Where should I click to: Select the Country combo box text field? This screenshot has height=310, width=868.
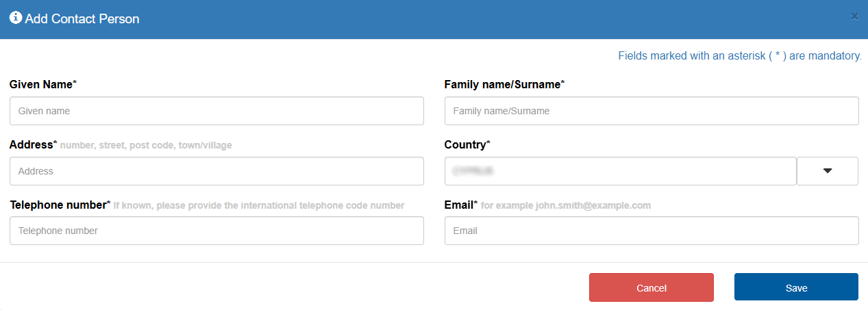(620, 171)
